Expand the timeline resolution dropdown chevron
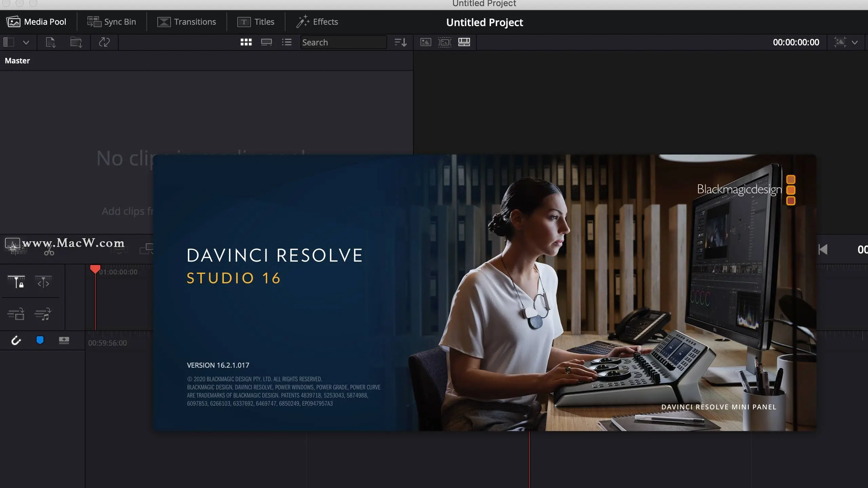 855,43
